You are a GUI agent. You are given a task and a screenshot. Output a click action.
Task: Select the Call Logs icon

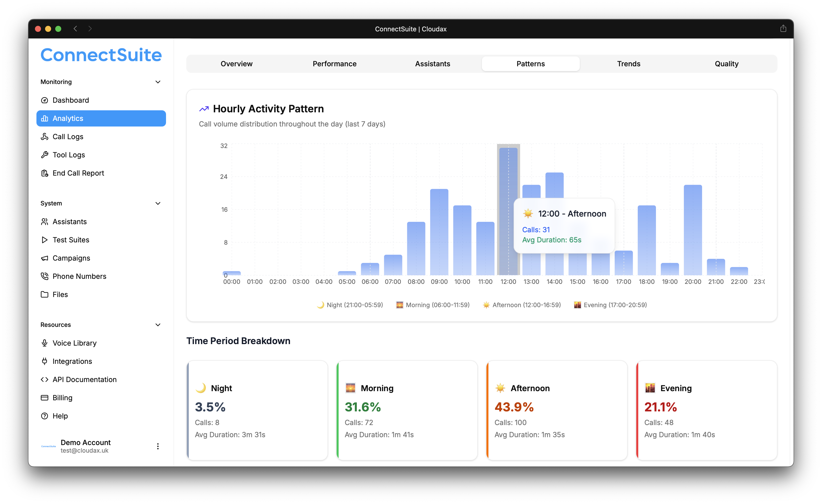click(x=45, y=136)
